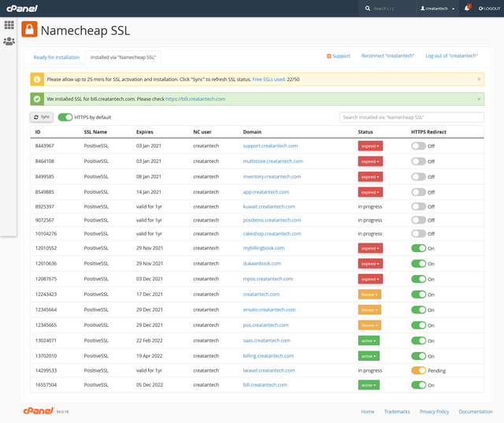
Task: Open expired dropdown for support.creatantech.com
Action: tap(370, 146)
